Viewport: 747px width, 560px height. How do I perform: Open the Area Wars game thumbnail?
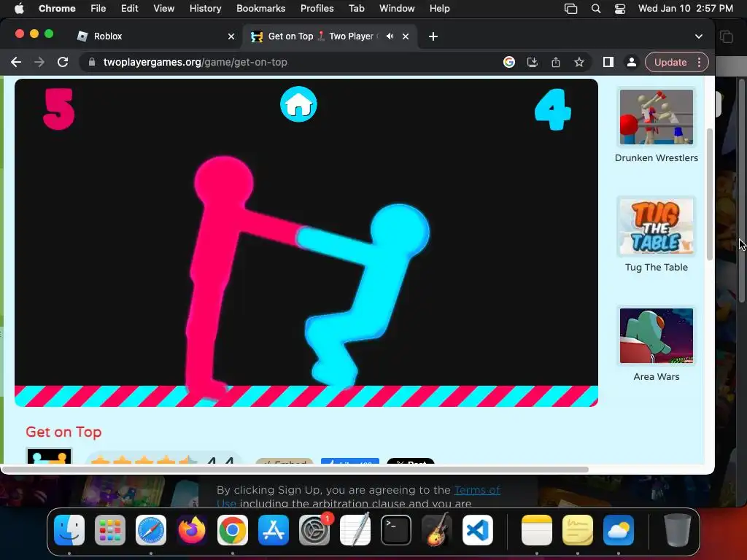656,335
